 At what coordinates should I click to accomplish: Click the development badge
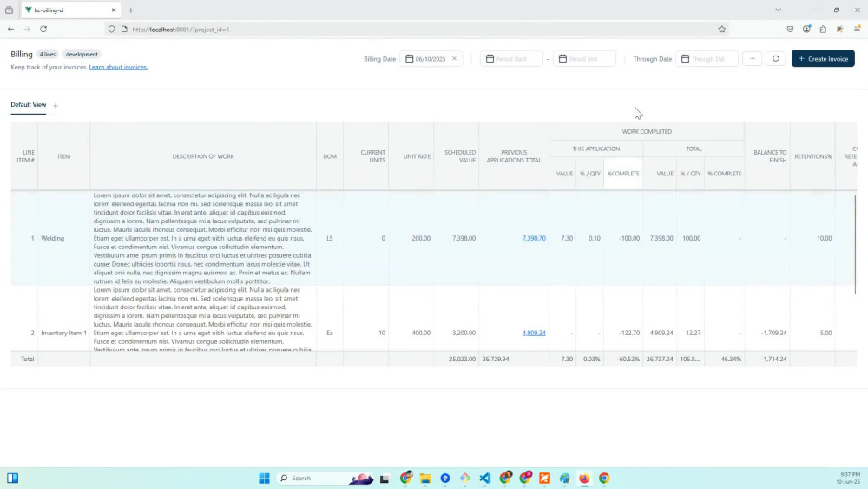82,54
